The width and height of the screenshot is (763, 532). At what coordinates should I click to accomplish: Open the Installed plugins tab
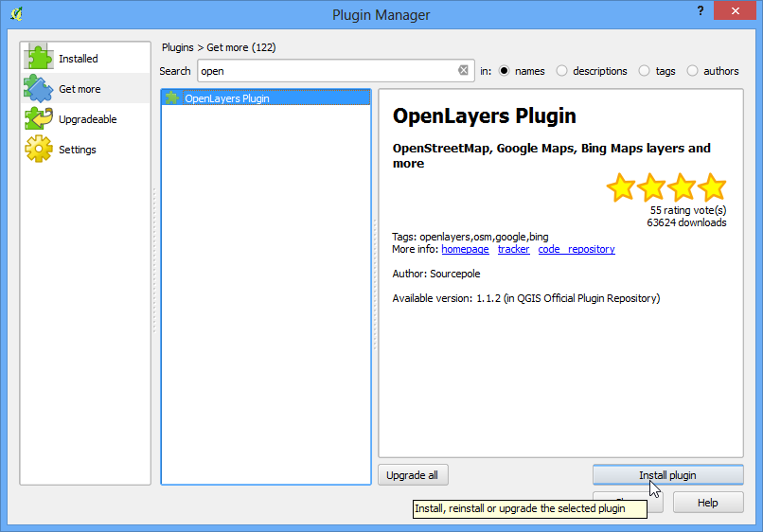point(85,58)
